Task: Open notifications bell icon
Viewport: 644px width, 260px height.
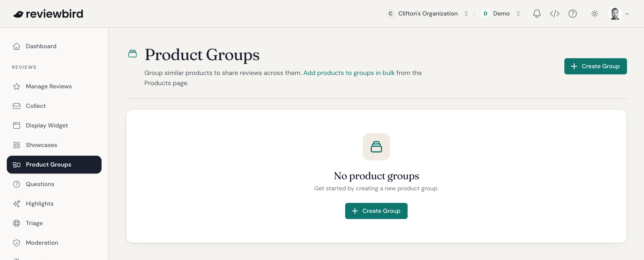Action: point(537,14)
